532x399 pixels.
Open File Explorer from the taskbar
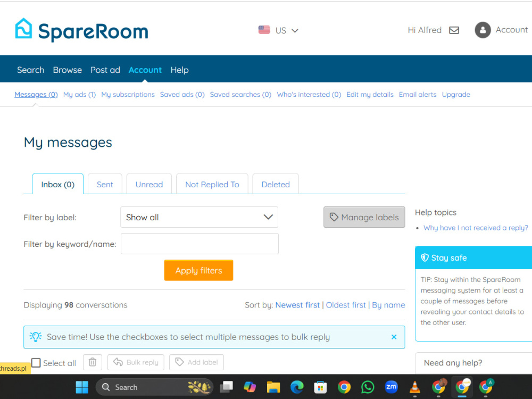click(273, 387)
